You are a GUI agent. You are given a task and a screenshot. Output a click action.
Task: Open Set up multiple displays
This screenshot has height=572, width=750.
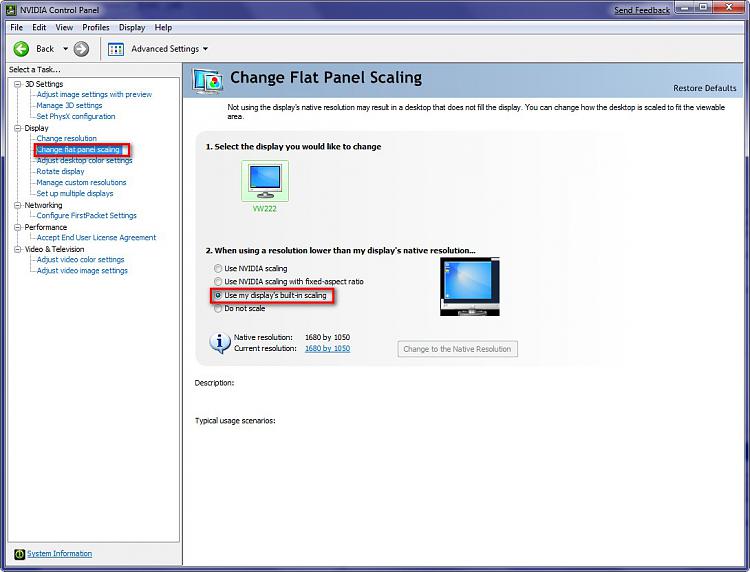pyautogui.click(x=75, y=193)
